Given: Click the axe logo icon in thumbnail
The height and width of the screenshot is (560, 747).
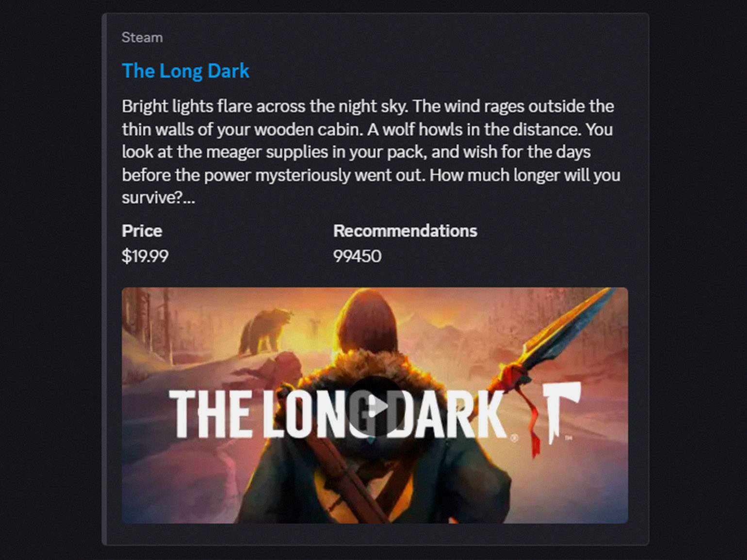Looking at the screenshot, I should [x=561, y=412].
